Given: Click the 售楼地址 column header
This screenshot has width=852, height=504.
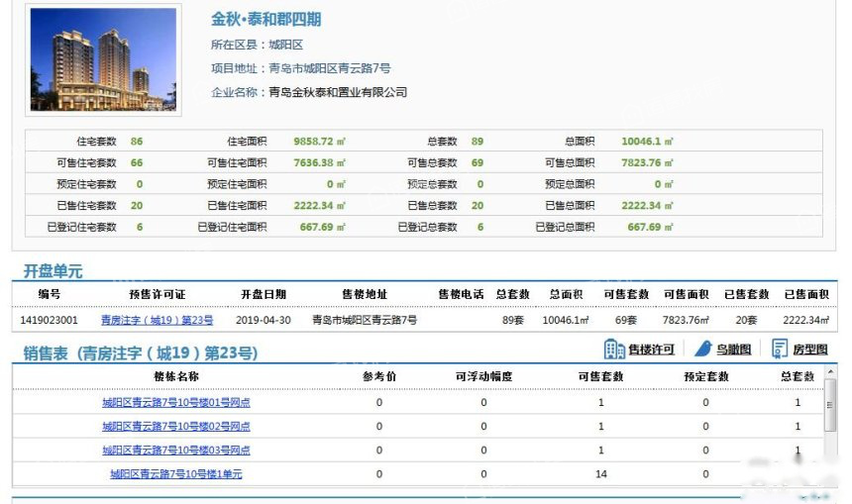Looking at the screenshot, I should click(364, 294).
